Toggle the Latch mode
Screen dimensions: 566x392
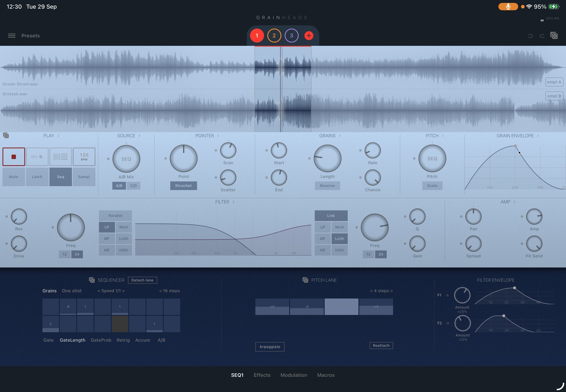tap(37, 177)
